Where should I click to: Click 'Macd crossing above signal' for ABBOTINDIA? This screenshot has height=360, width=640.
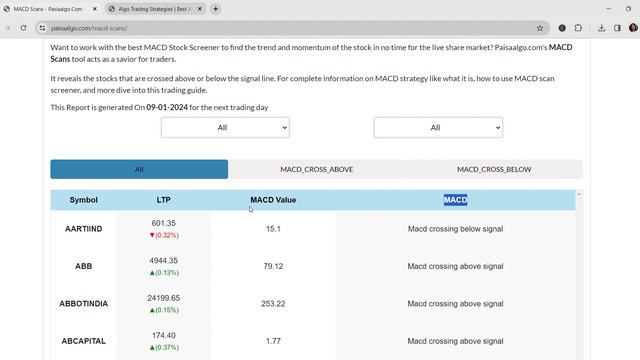(x=456, y=304)
